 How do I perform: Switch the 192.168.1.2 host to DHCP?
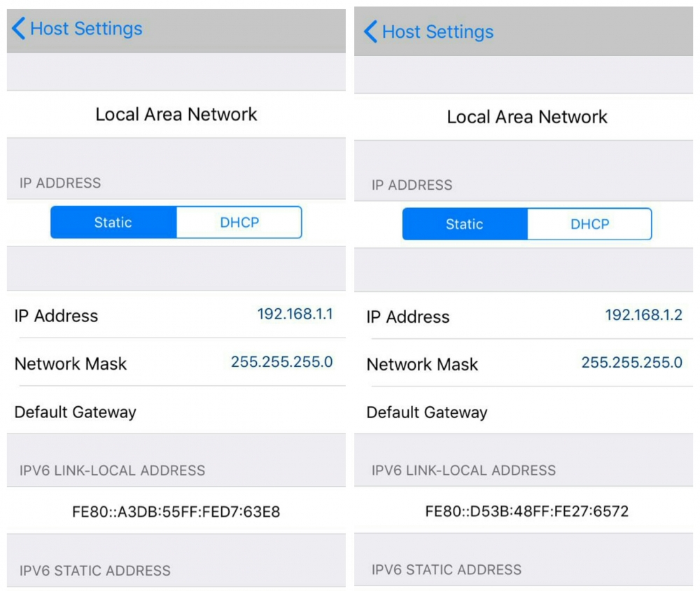590,224
